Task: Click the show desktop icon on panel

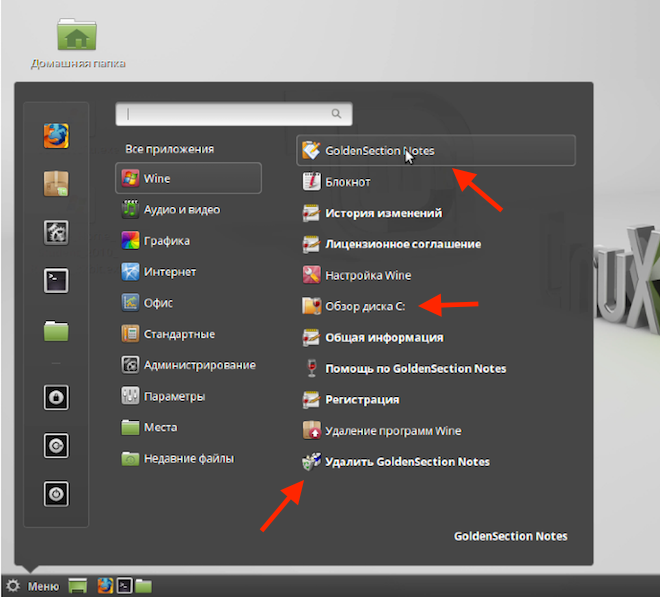Action: (77, 586)
